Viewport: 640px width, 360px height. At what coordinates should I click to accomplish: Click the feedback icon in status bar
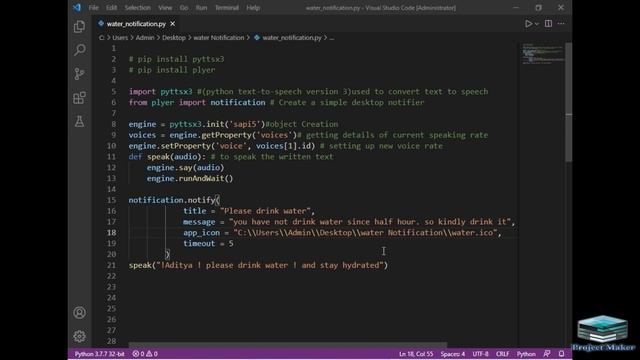547,354
